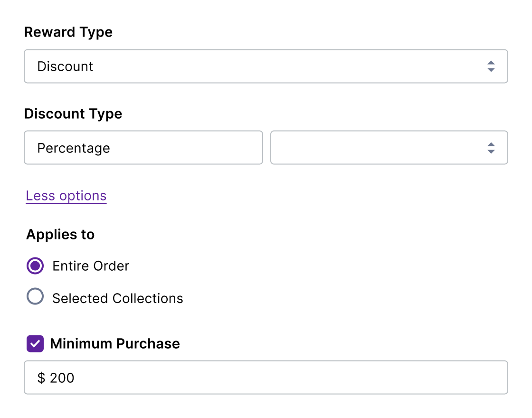Open the Reward Type dropdown showing Discount
Image resolution: width=532 pixels, height=418 pixels.
coord(266,66)
